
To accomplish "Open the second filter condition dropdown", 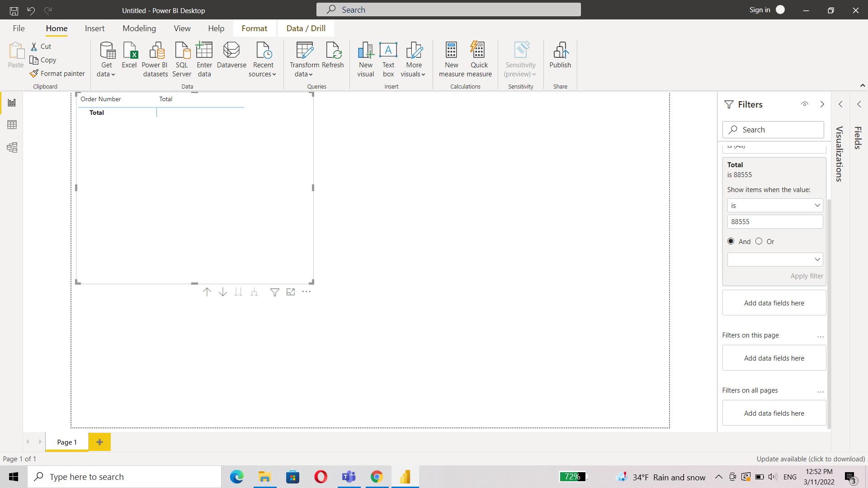I will pyautogui.click(x=775, y=259).
